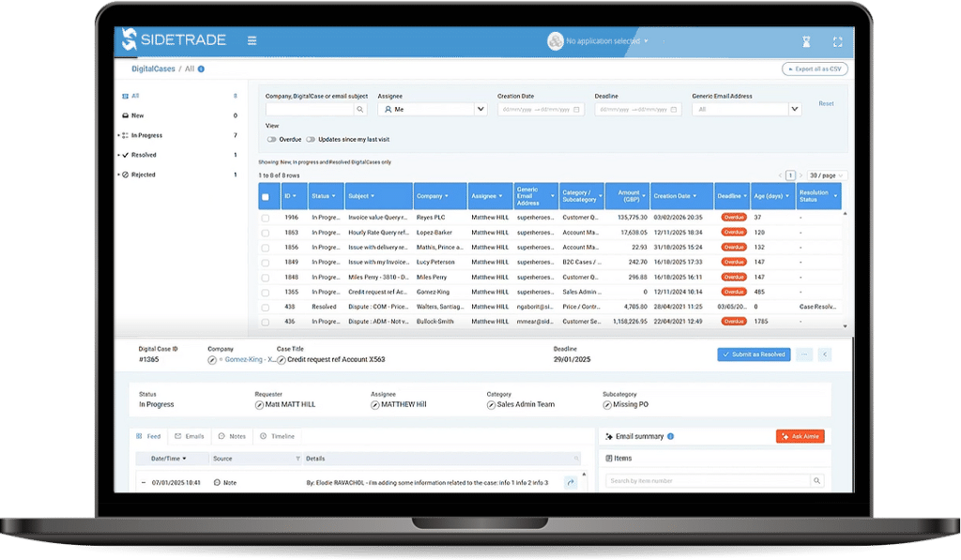The width and height of the screenshot is (961, 560).
Task: Click the forward arrow on the note row
Action: point(570,482)
